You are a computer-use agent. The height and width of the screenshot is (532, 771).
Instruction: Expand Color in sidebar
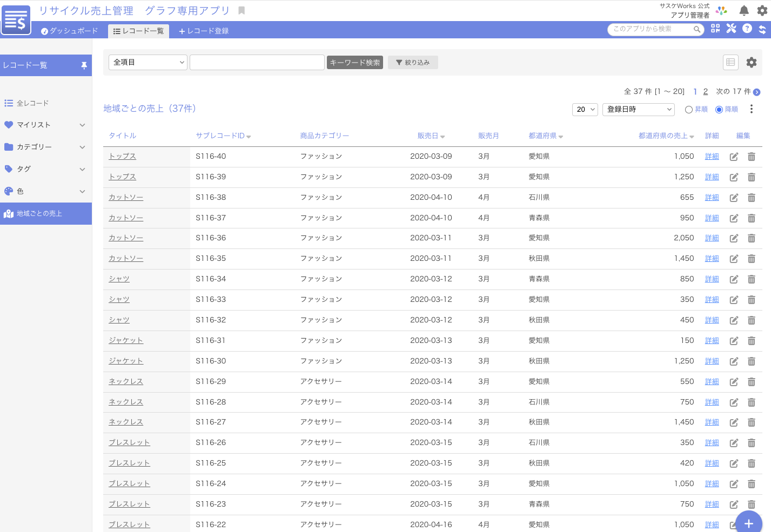pos(46,191)
